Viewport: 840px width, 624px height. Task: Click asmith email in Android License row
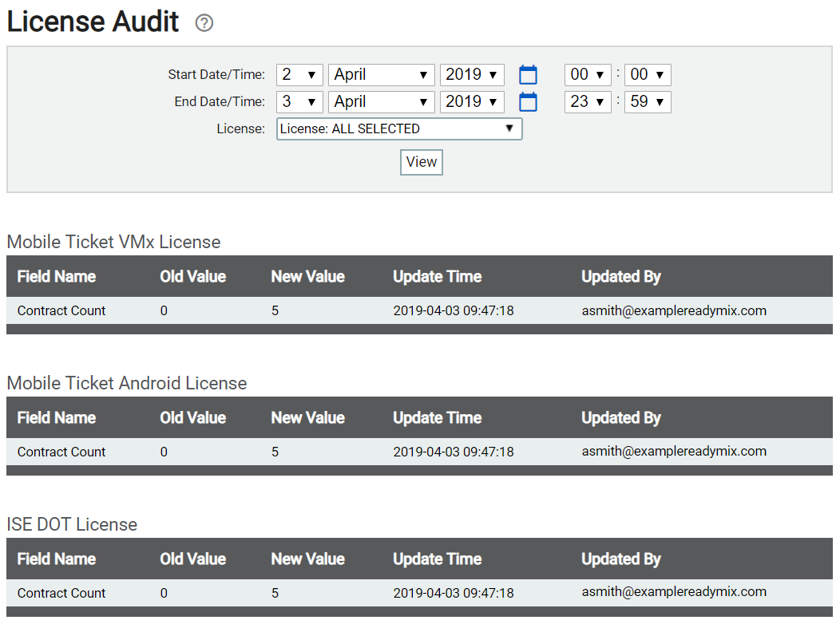tap(674, 451)
